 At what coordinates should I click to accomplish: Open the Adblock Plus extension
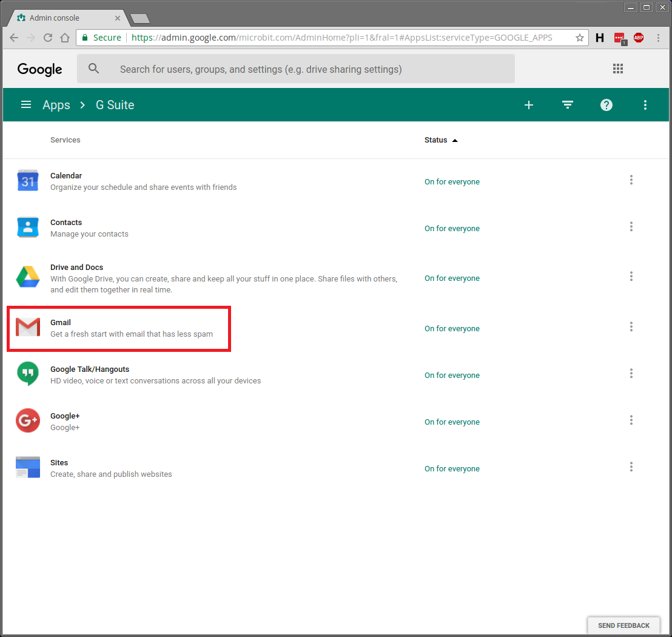(x=639, y=38)
